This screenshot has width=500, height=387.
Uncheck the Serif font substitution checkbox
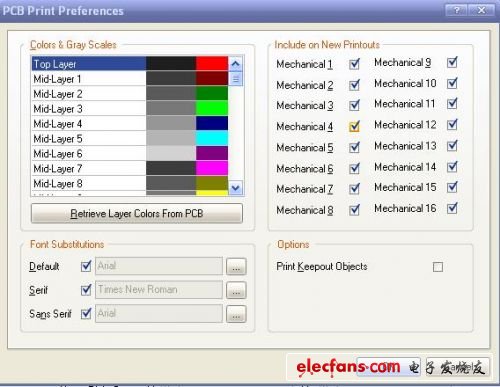tap(86, 290)
